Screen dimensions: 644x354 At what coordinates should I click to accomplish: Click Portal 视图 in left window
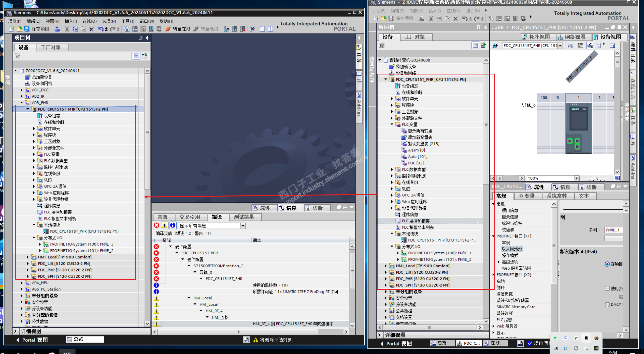32,340
